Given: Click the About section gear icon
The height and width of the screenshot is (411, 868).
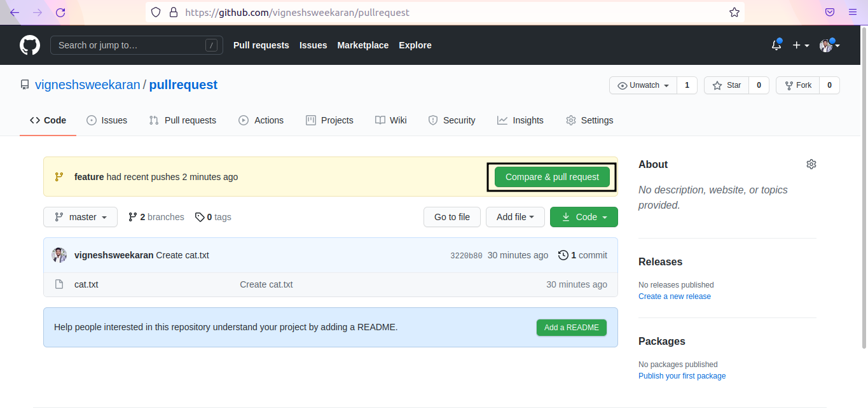Looking at the screenshot, I should (811, 164).
